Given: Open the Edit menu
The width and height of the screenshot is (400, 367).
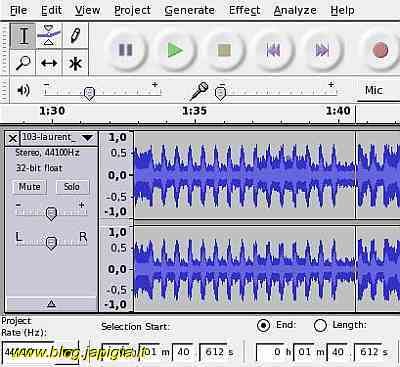Looking at the screenshot, I should tap(51, 11).
